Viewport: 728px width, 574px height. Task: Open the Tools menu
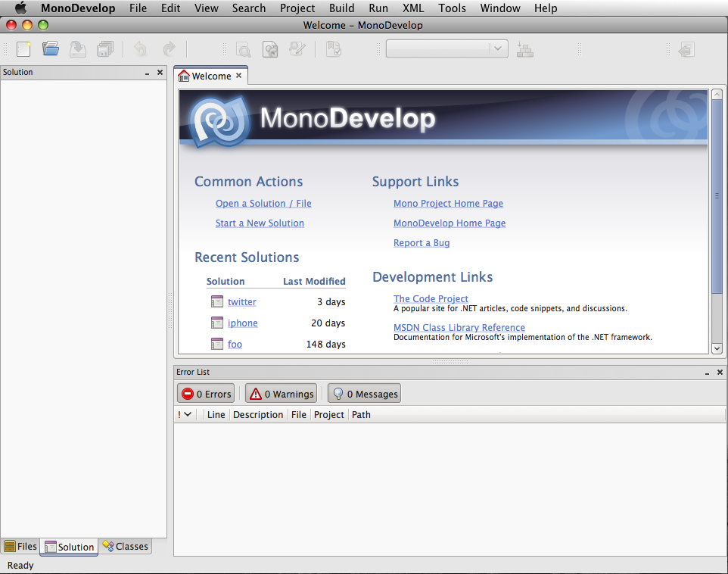(x=452, y=8)
